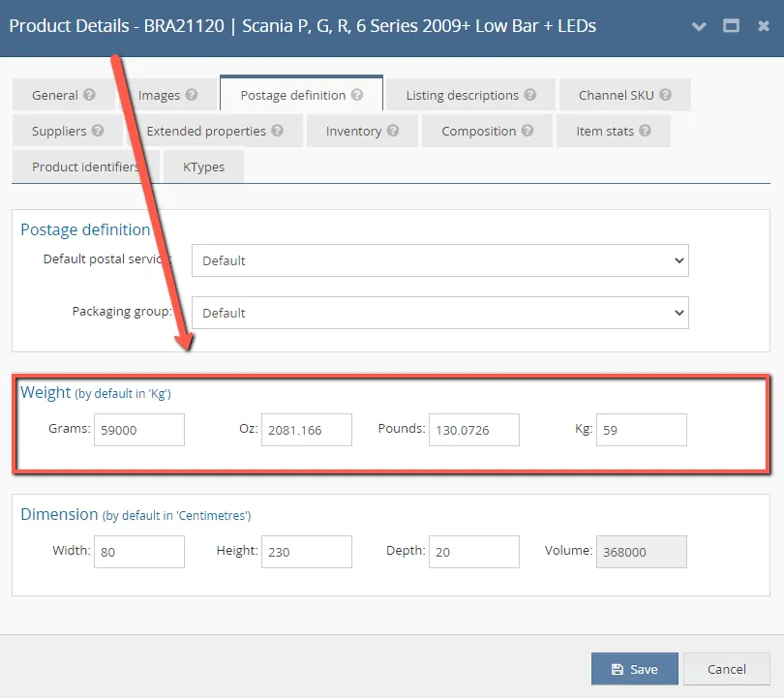Focus the Height dimension field

[307, 552]
